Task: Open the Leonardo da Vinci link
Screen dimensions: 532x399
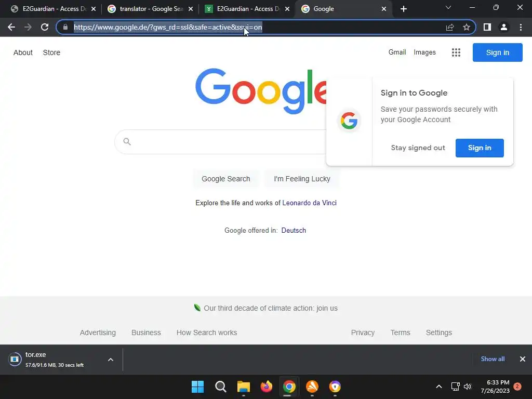Action: pos(310,203)
